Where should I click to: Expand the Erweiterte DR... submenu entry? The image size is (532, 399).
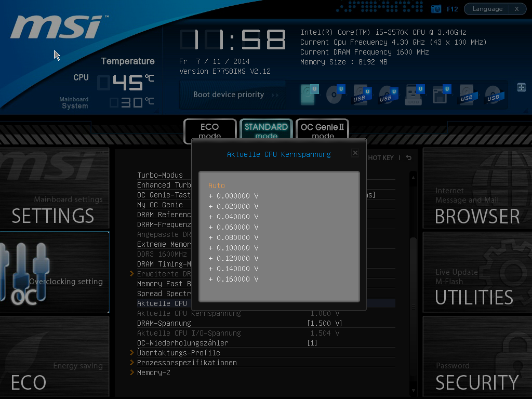point(161,274)
